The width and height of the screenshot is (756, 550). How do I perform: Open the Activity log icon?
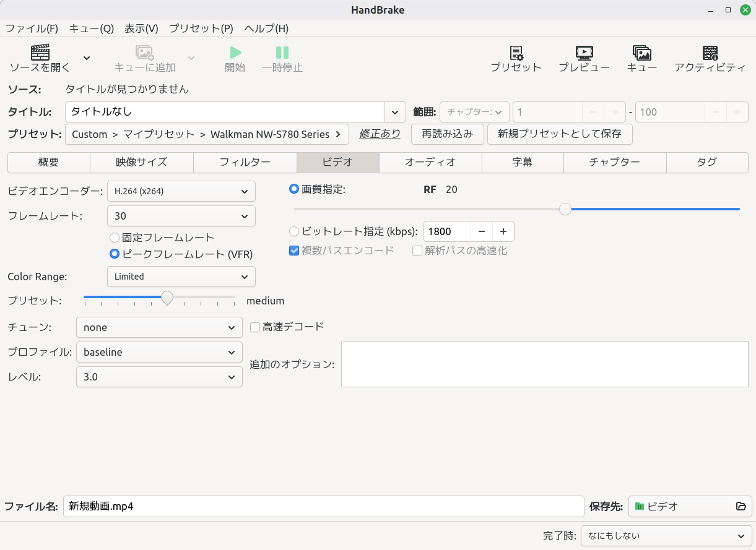point(710,53)
